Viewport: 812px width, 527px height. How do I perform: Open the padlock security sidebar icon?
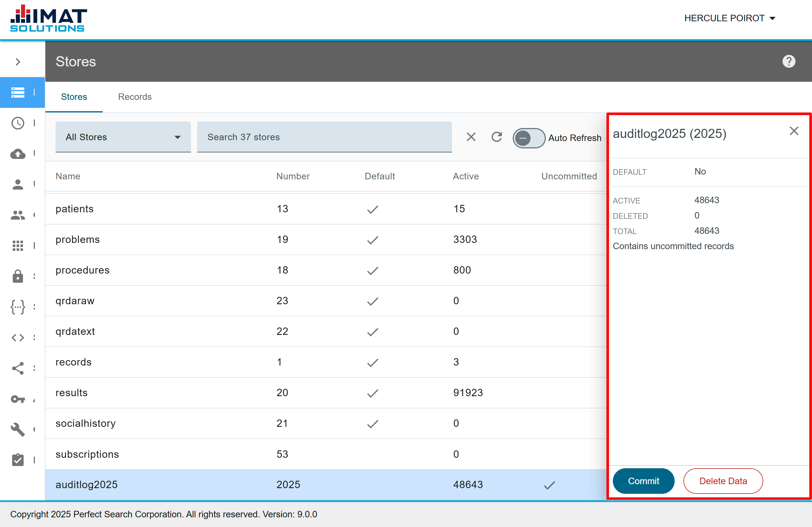coord(18,276)
